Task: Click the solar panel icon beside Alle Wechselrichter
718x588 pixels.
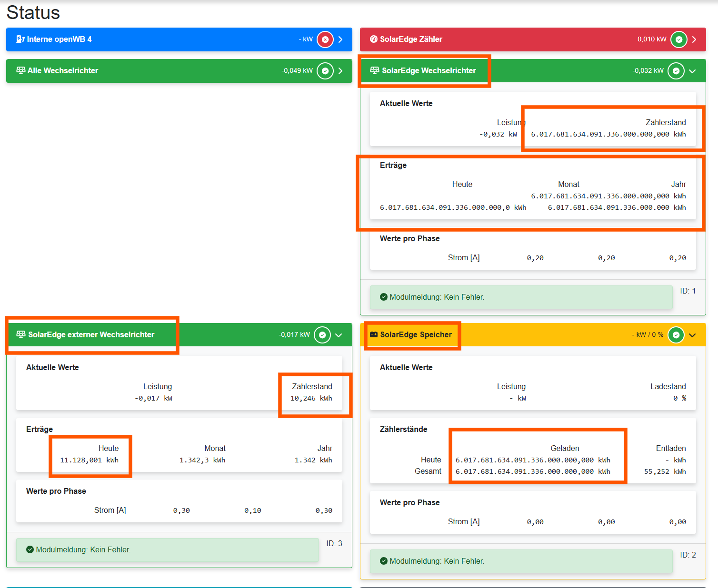Action: point(21,70)
